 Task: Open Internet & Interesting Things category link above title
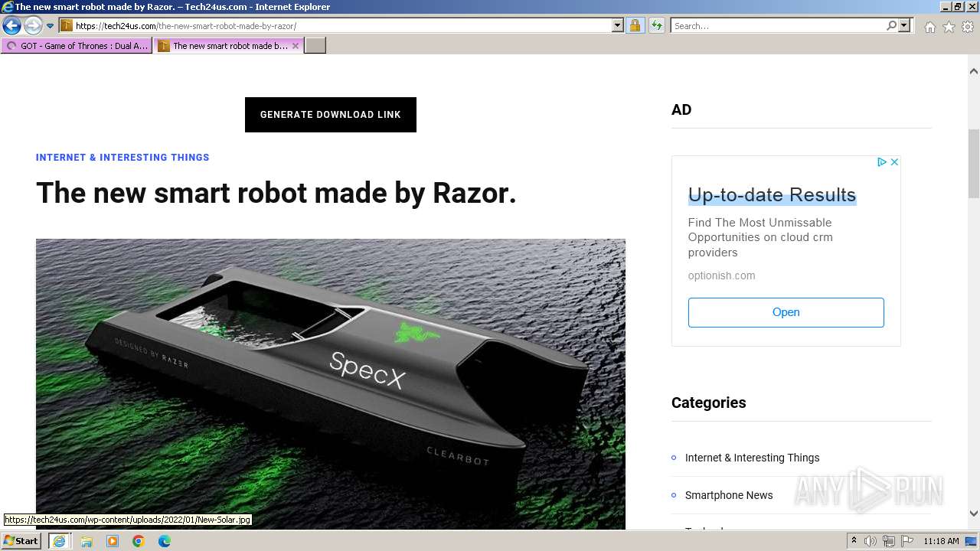[x=122, y=158]
